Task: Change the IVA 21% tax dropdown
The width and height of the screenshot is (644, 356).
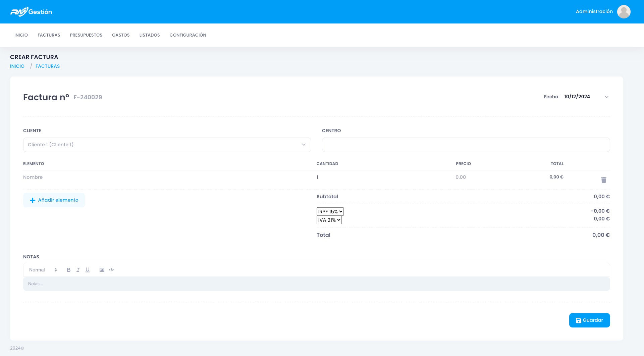Action: pyautogui.click(x=329, y=220)
